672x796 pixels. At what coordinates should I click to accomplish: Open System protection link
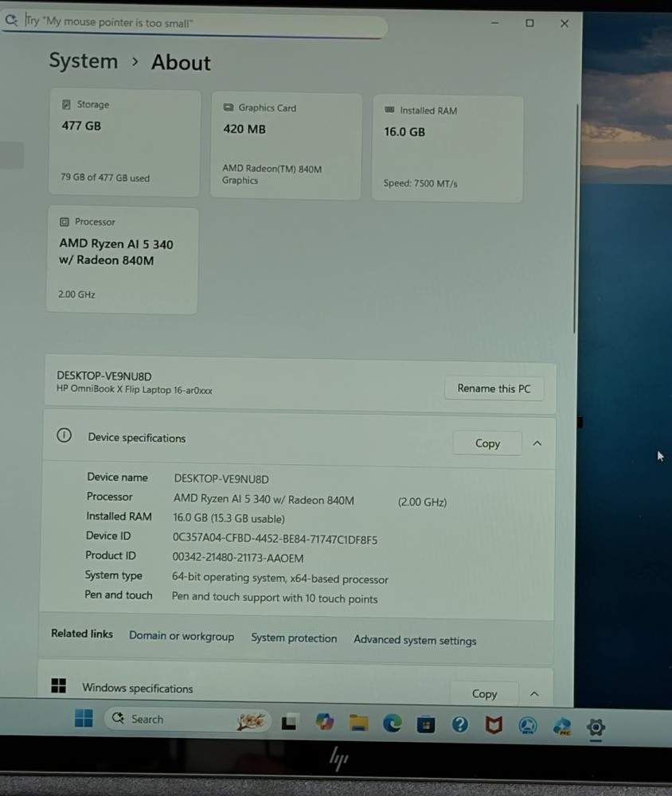click(294, 638)
